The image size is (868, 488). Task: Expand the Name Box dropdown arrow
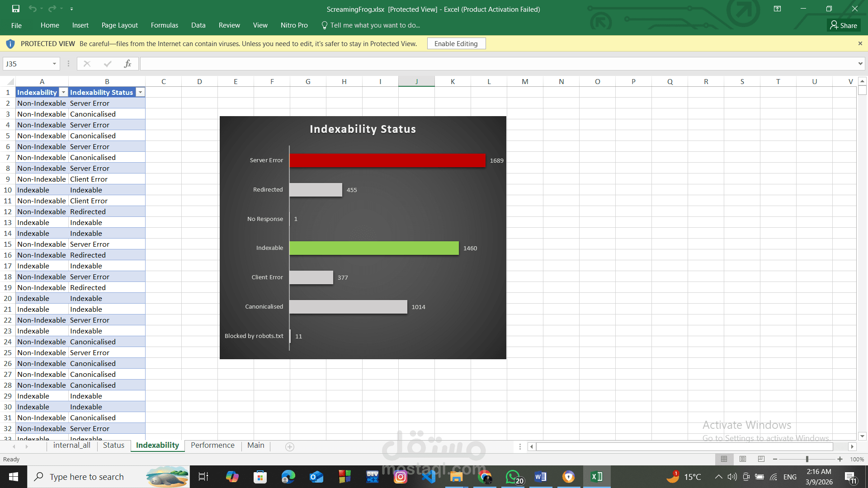click(54, 64)
